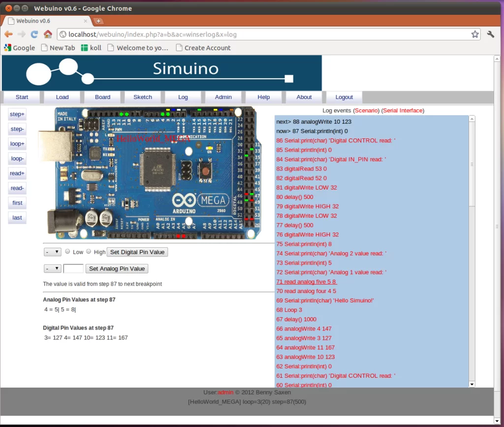Select the Low radio button
This screenshot has width=504, height=427.
[67, 252]
